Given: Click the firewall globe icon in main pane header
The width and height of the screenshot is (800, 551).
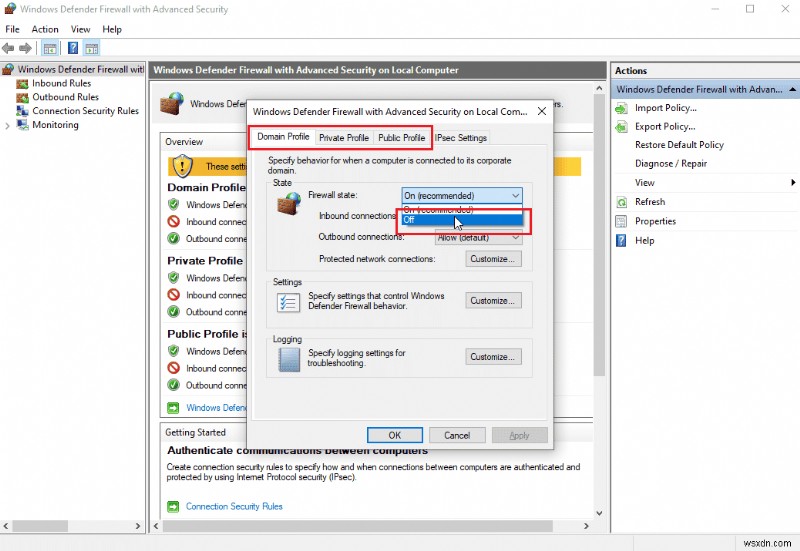Looking at the screenshot, I should pyautogui.click(x=172, y=104).
